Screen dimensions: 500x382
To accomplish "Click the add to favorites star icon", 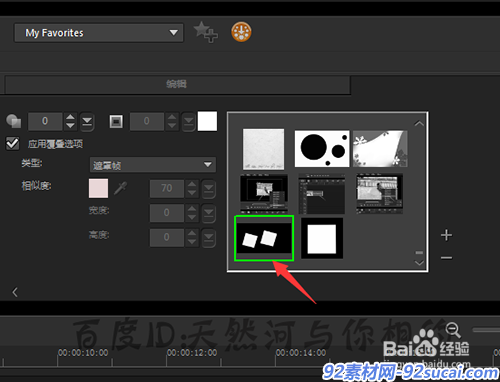I will [x=205, y=32].
